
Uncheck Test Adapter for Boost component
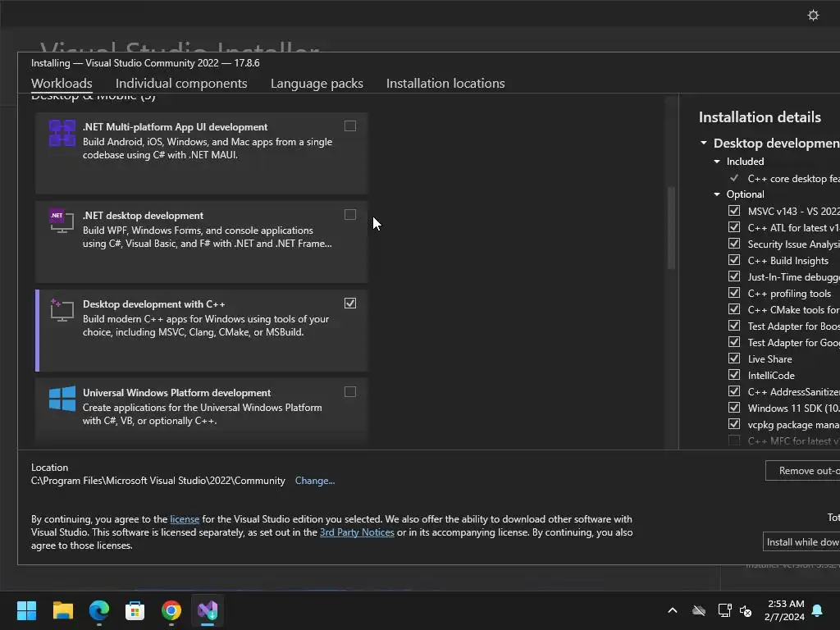734,326
